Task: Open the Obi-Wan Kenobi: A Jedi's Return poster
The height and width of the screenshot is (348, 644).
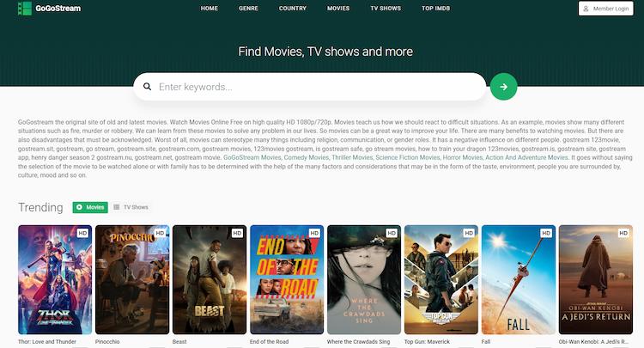Action: [x=595, y=279]
